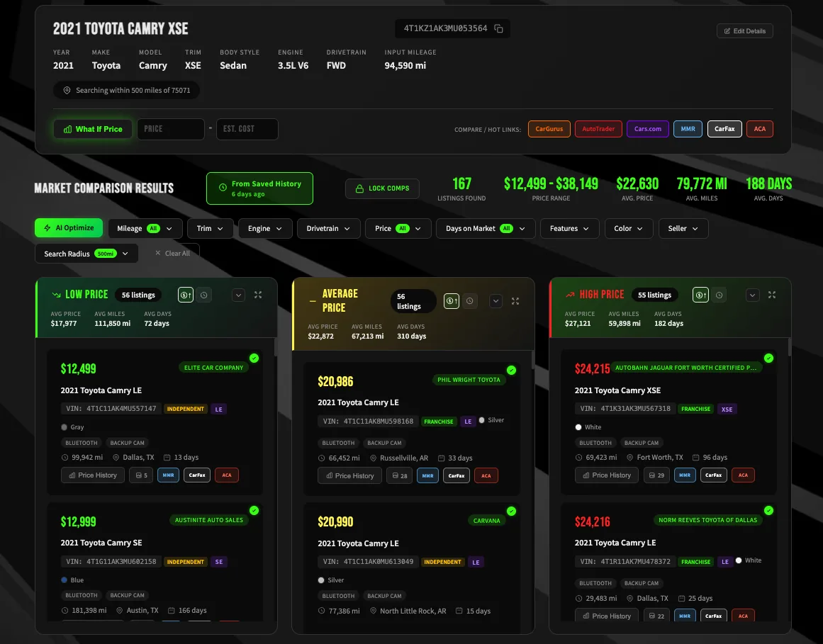823x644 pixels.
Task: Sort Low Price column by price icon
Action: pyautogui.click(x=186, y=295)
